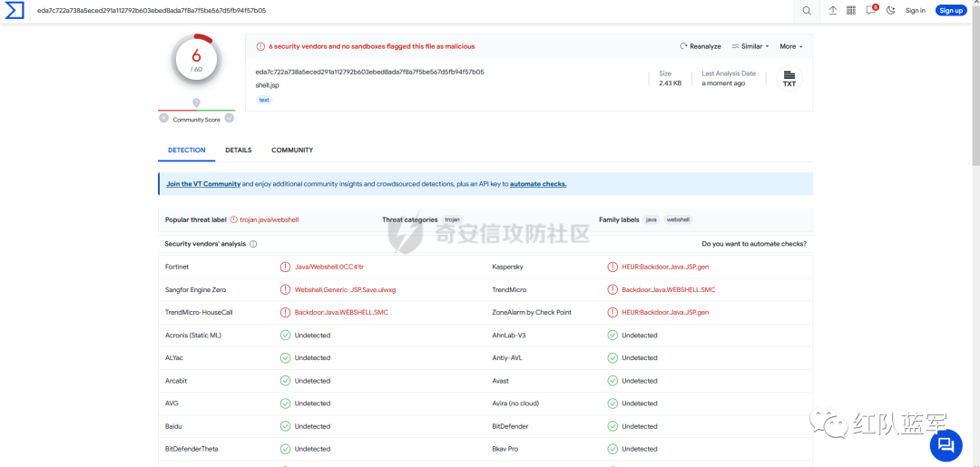Click the 2.43 KB size value

pyautogui.click(x=670, y=83)
